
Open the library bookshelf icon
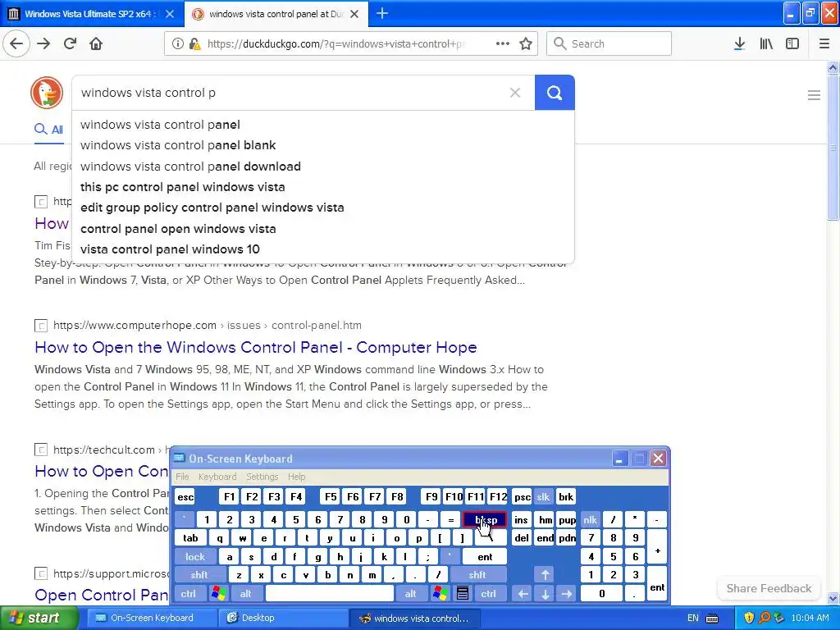(766, 43)
